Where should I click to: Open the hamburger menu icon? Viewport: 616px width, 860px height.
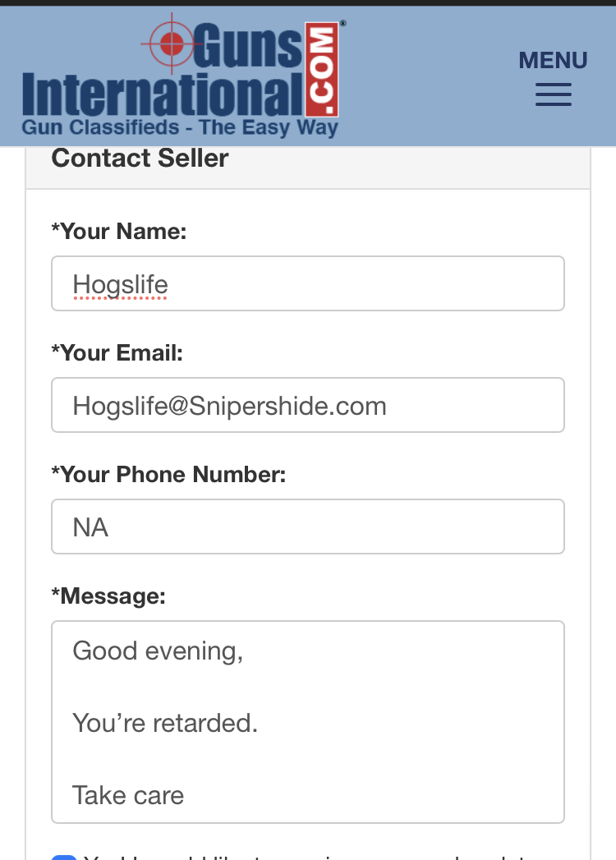coord(553,94)
